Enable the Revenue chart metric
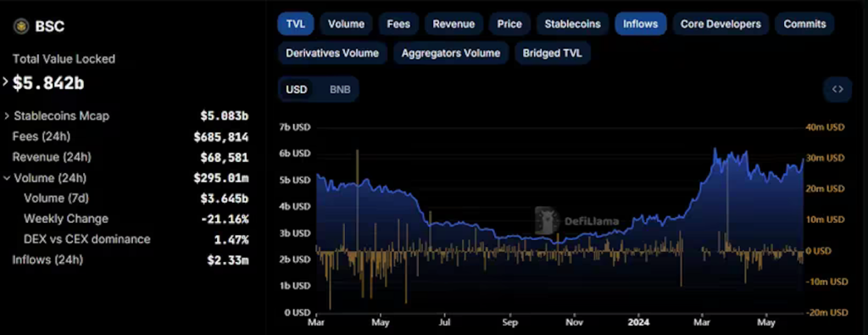 454,24
